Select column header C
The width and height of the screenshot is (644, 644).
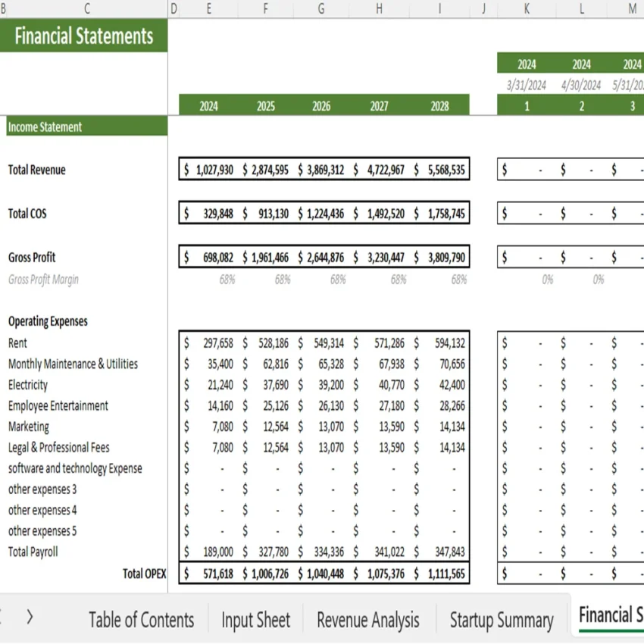(x=86, y=9)
